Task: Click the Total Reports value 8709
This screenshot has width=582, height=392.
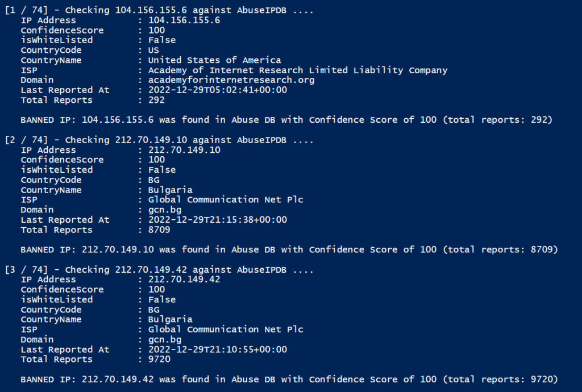Action: click(x=159, y=230)
